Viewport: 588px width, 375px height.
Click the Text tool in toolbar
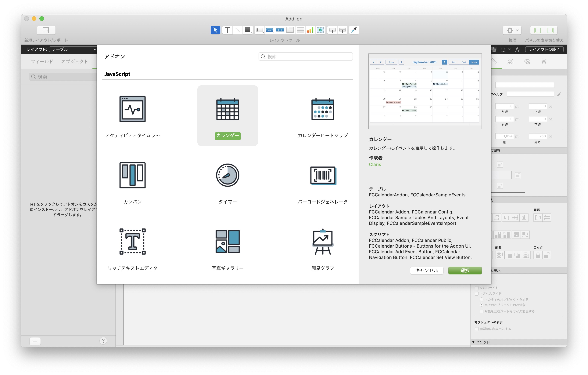(227, 30)
